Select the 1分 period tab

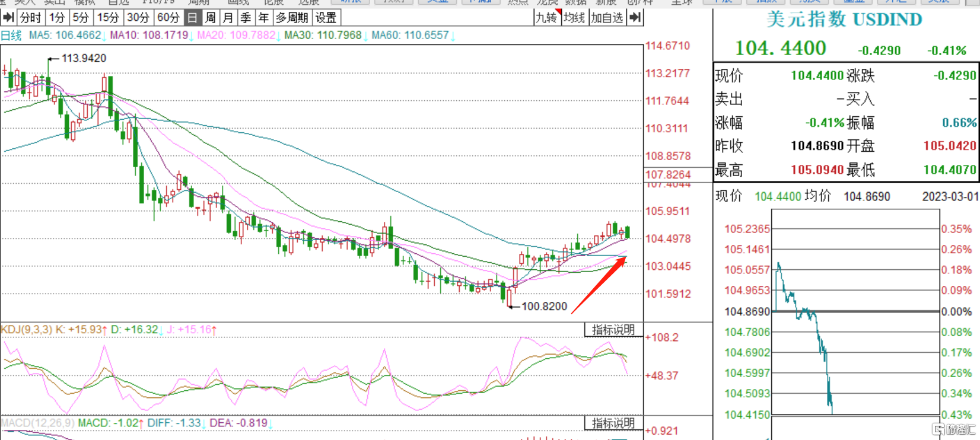point(57,18)
